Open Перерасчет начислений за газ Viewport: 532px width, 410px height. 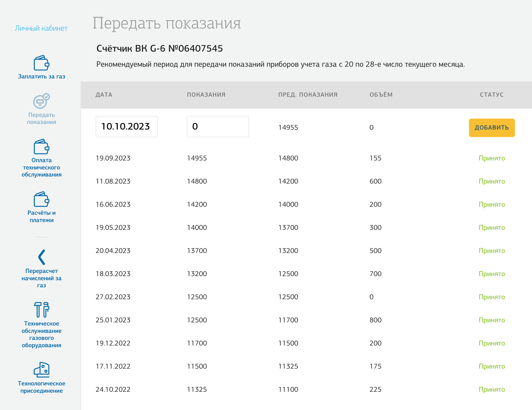coord(42,278)
